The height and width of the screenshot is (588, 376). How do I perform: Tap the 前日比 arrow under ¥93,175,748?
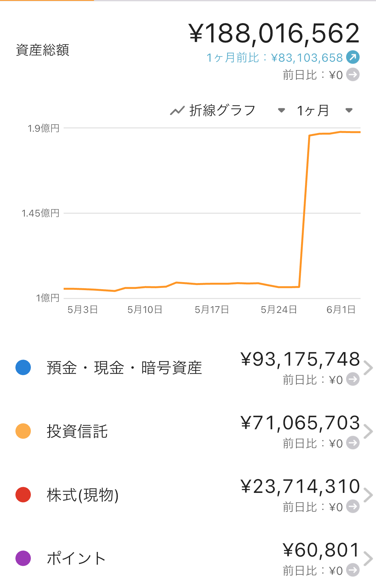click(353, 379)
